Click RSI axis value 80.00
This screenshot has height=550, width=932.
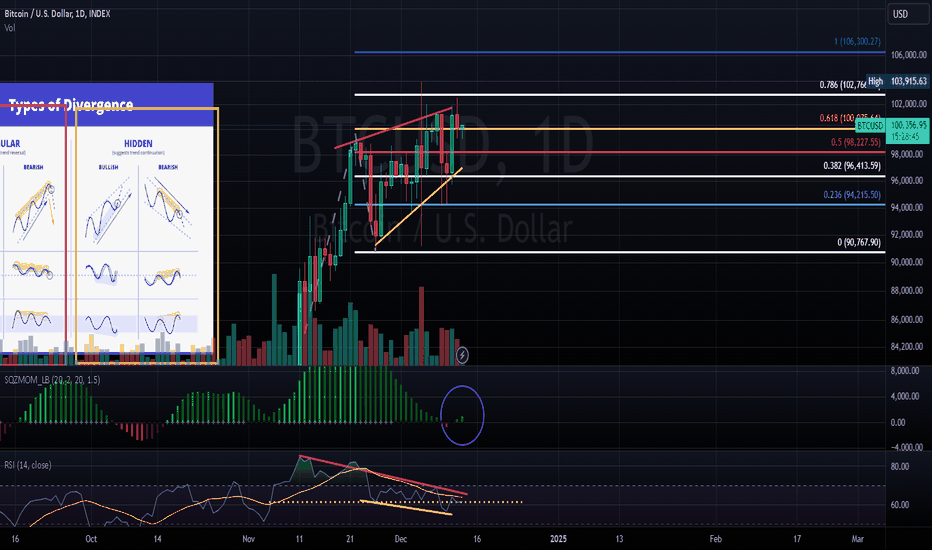click(x=900, y=467)
